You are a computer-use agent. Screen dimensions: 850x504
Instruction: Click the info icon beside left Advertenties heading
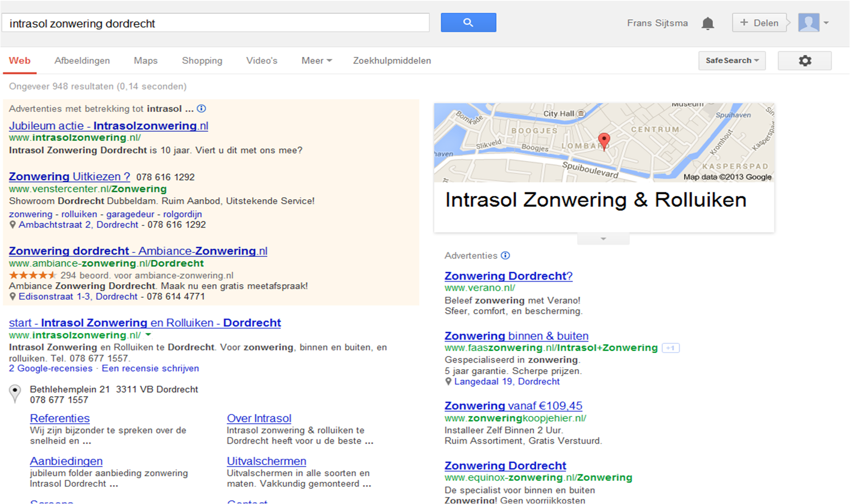pos(202,109)
